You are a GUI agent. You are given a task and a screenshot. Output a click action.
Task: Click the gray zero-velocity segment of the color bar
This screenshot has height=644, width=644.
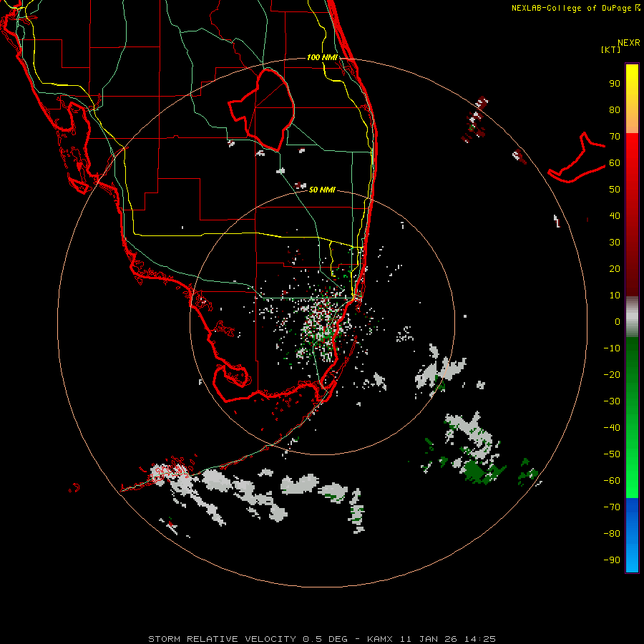[x=632, y=317]
